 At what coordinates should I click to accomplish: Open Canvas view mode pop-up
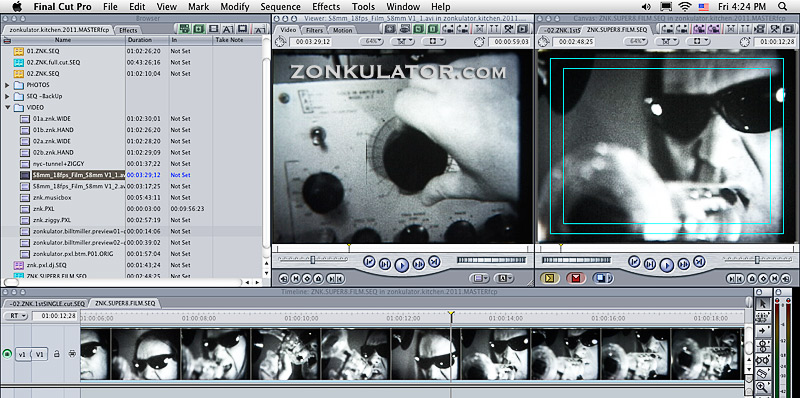[698, 41]
